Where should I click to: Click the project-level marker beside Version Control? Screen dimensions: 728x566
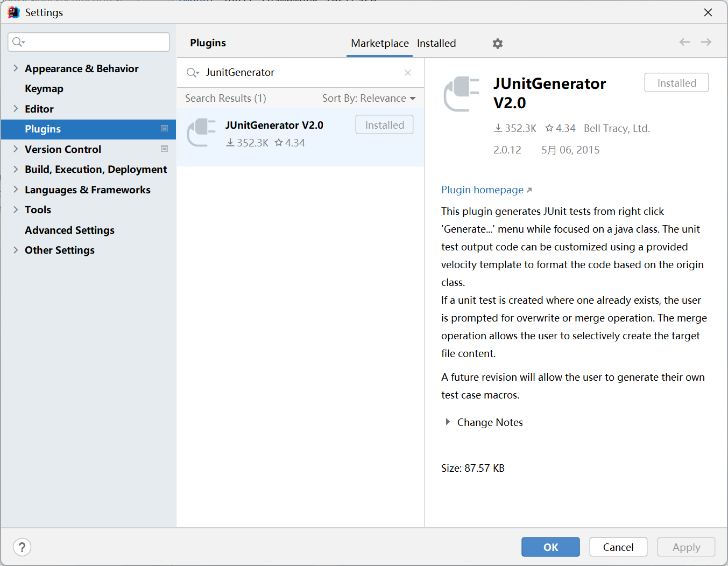[x=165, y=149]
